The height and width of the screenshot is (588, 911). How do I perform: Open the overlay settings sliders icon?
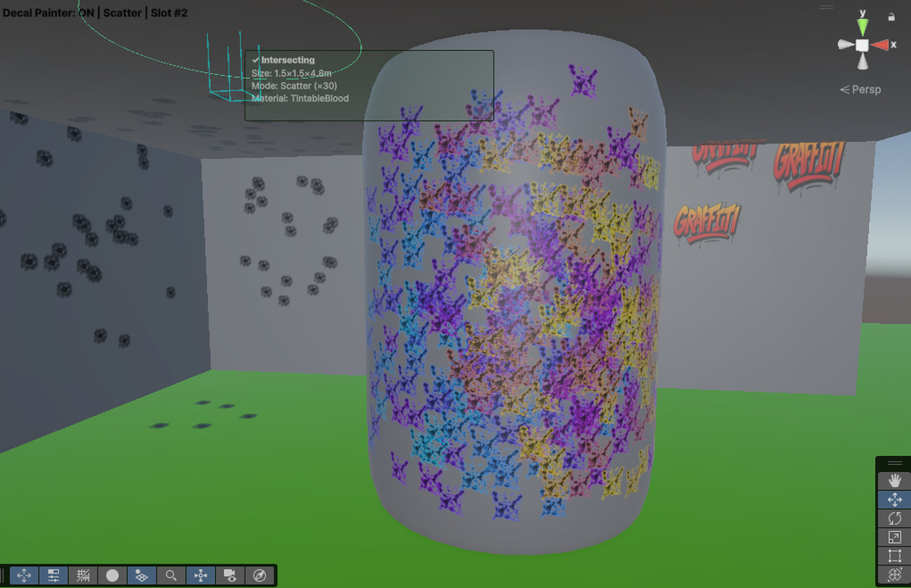pyautogui.click(x=53, y=576)
